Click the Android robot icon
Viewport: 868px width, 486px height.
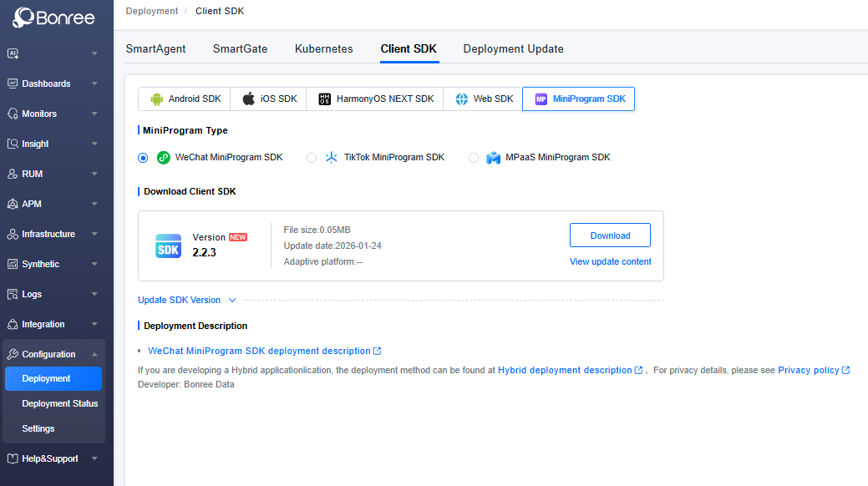point(157,99)
